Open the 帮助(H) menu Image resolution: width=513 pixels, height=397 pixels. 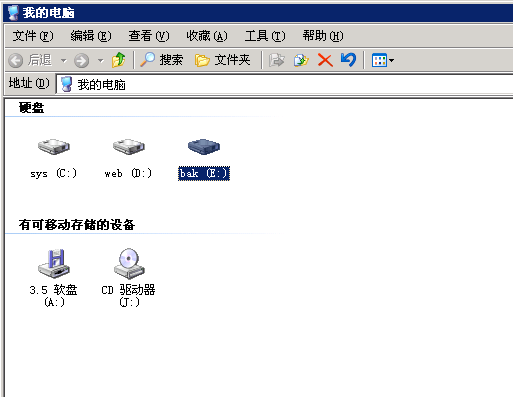323,36
